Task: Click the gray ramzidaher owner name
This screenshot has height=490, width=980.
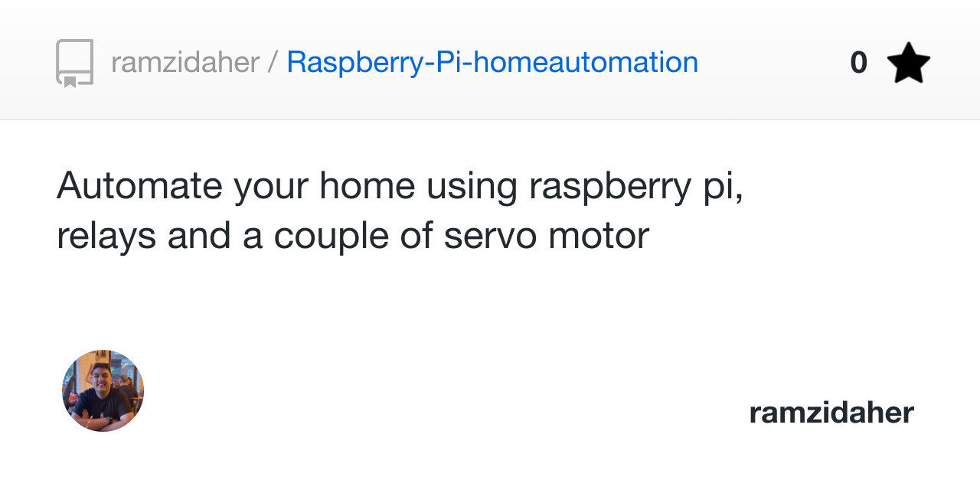Action: point(185,62)
